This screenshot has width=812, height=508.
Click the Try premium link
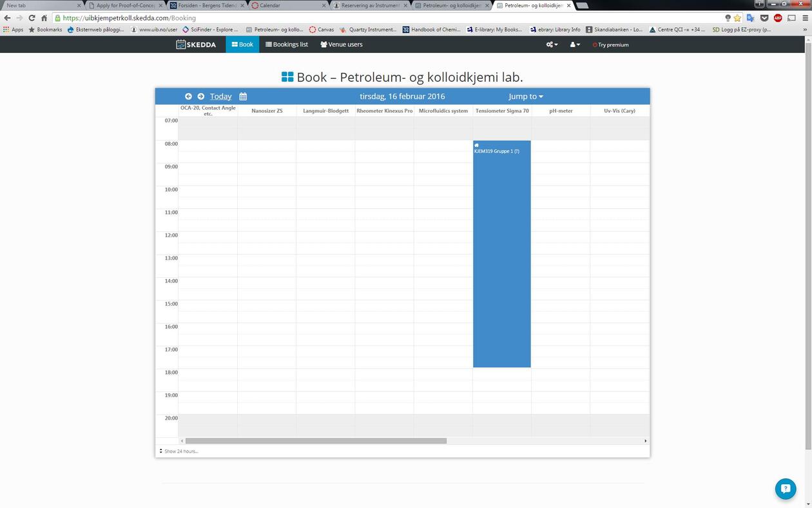coord(610,44)
